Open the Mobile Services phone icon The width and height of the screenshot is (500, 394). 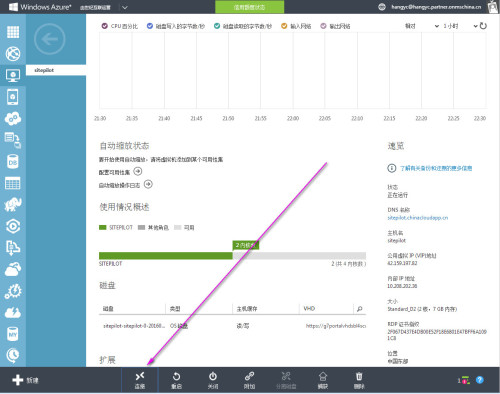[13, 97]
